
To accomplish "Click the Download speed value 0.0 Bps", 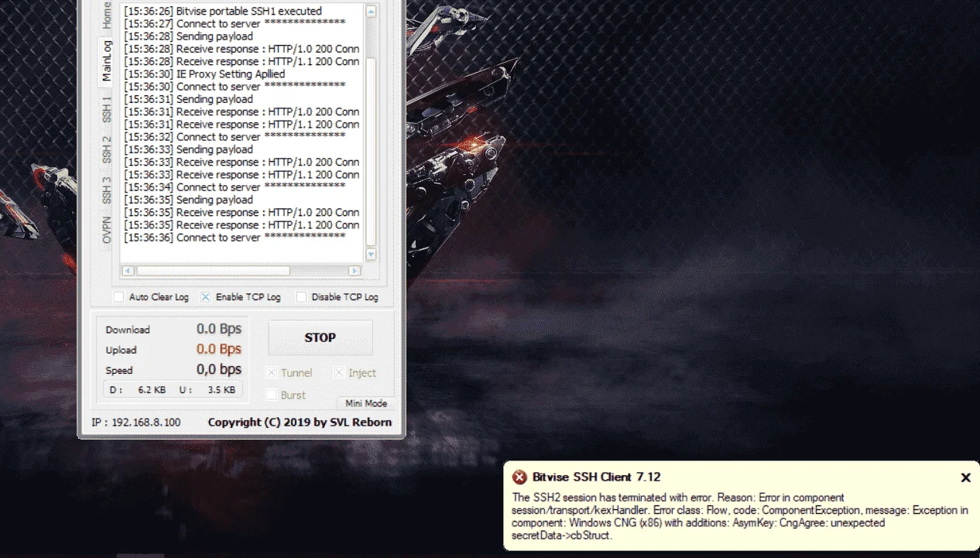I will (x=219, y=329).
